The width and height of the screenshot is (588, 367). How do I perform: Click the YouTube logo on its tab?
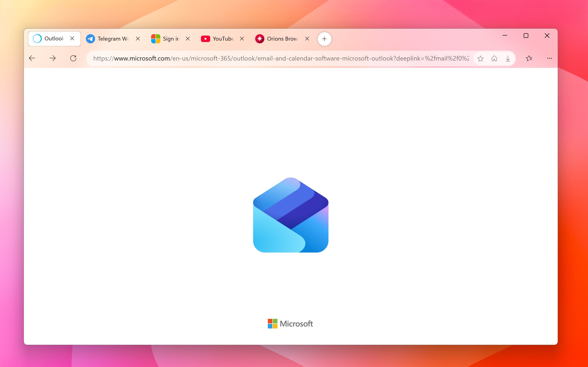coord(205,39)
